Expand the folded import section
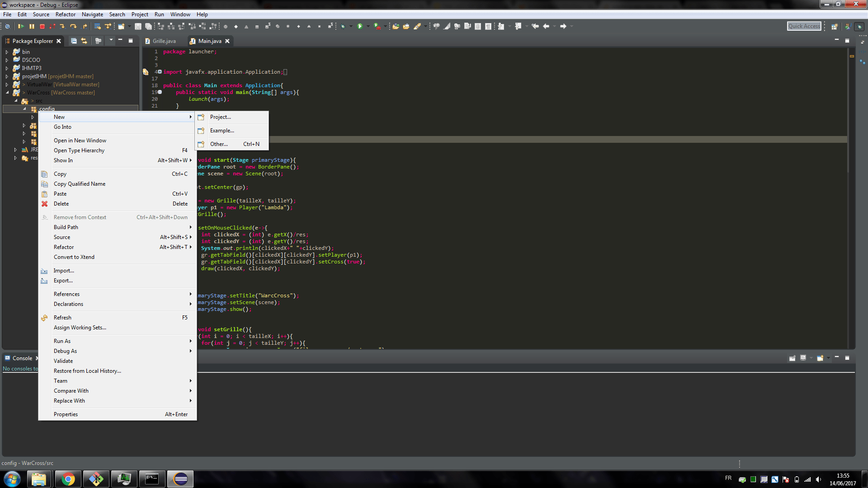The height and width of the screenshot is (488, 868). [160, 72]
